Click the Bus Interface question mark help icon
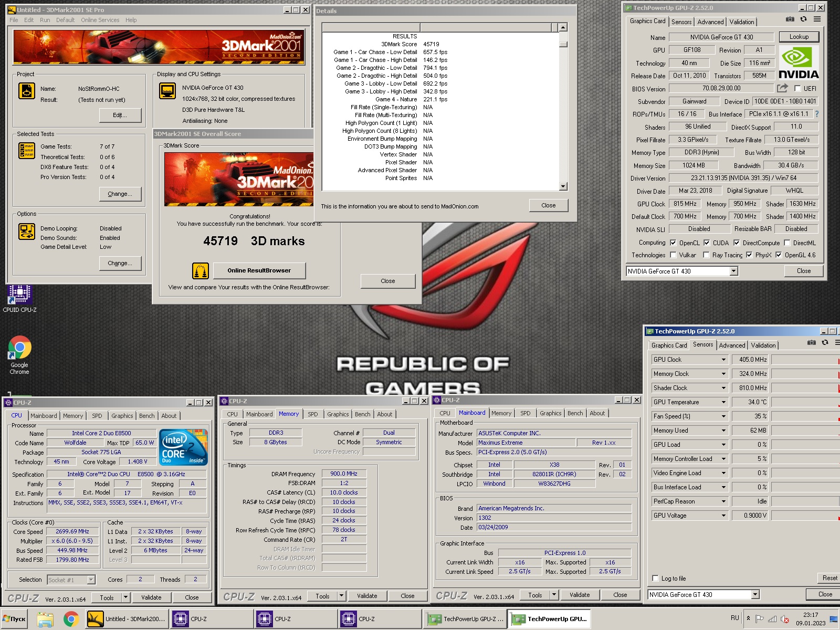The image size is (840, 630). pyautogui.click(x=817, y=114)
